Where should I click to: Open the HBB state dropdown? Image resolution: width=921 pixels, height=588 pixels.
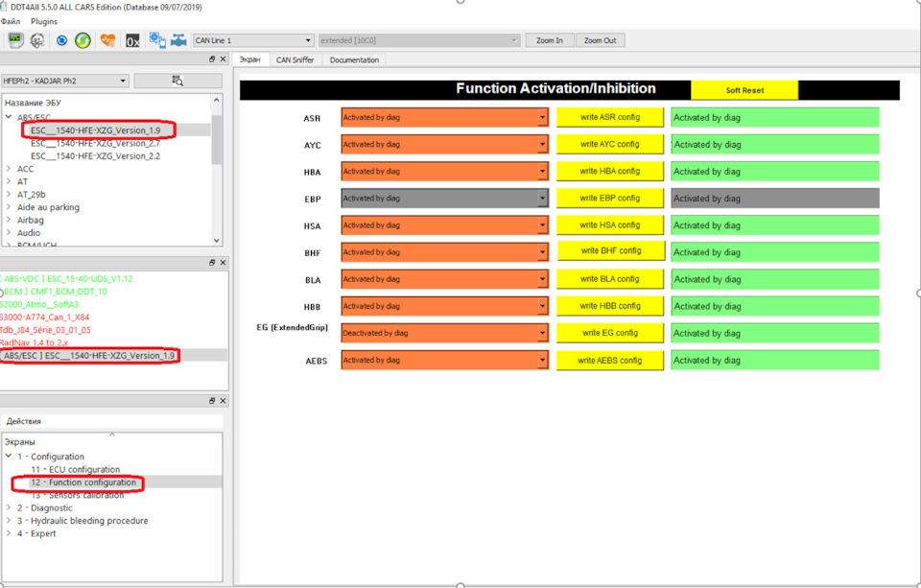(x=444, y=306)
